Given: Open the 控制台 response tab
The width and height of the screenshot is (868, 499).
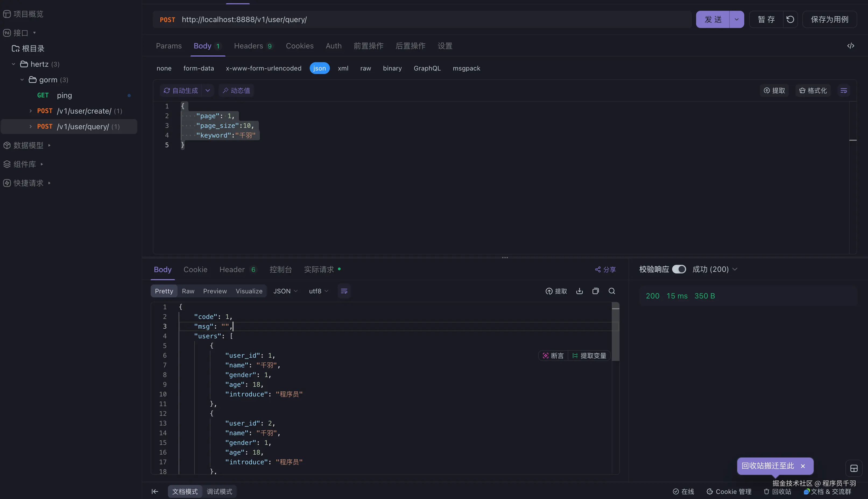Looking at the screenshot, I should point(281,269).
